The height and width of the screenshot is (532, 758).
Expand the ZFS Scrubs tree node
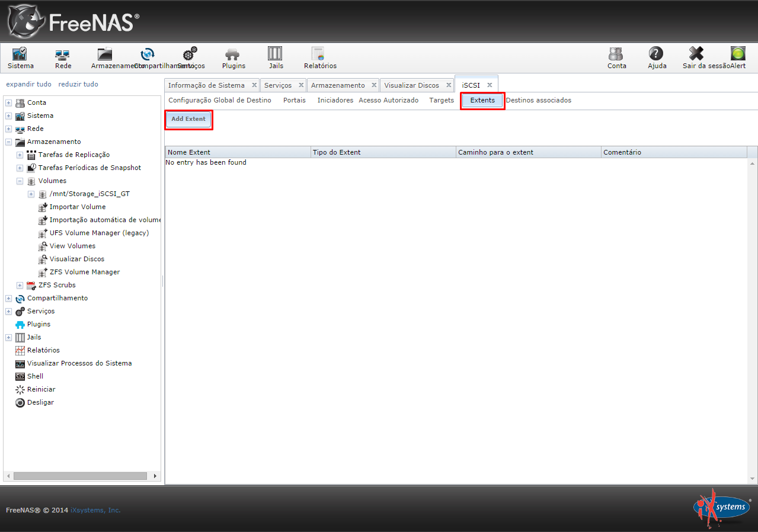[x=20, y=286]
